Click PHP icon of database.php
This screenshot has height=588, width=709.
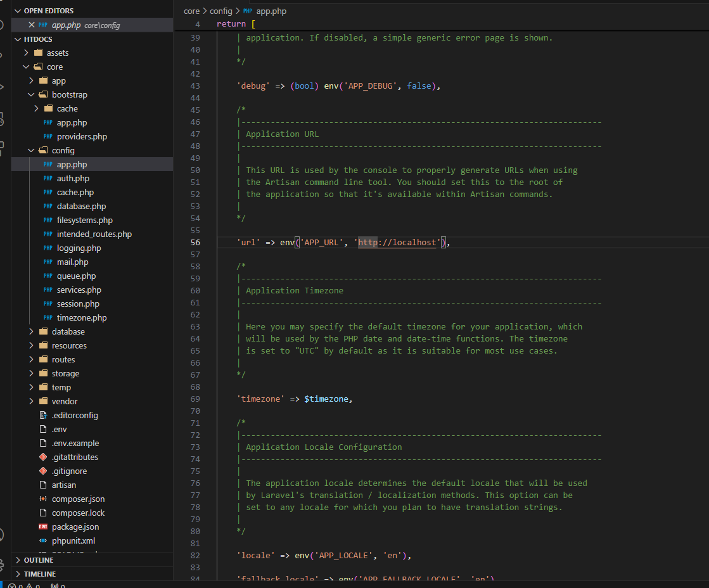(x=48, y=207)
